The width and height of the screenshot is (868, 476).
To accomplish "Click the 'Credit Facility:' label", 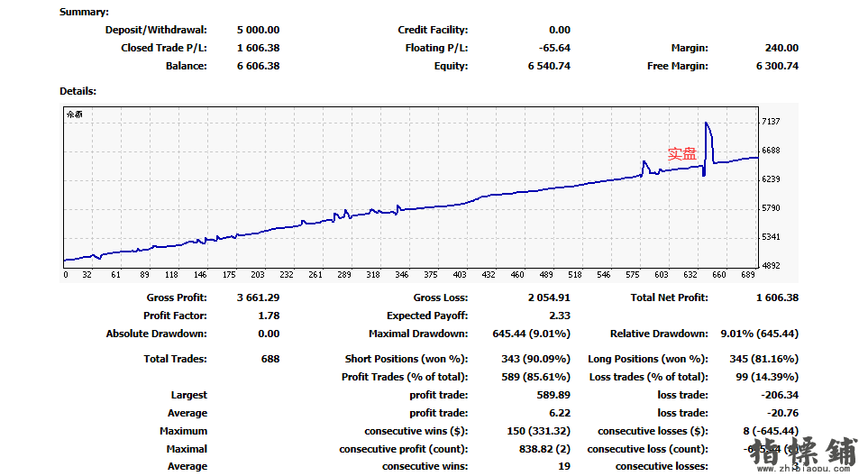I will coord(433,30).
